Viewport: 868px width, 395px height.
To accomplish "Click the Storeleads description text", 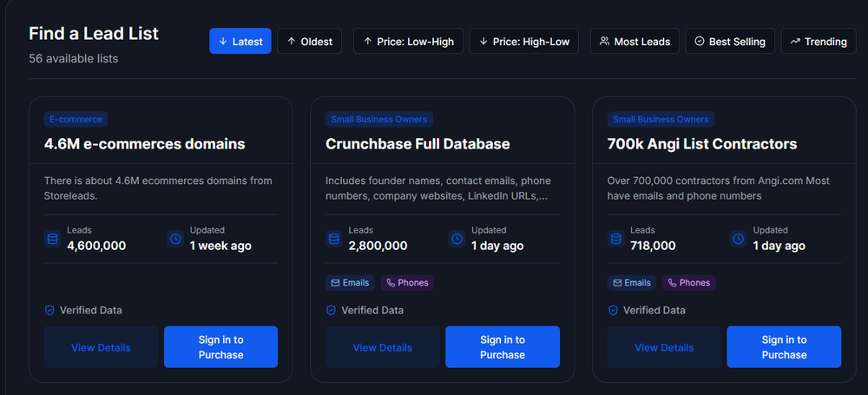I will point(158,188).
